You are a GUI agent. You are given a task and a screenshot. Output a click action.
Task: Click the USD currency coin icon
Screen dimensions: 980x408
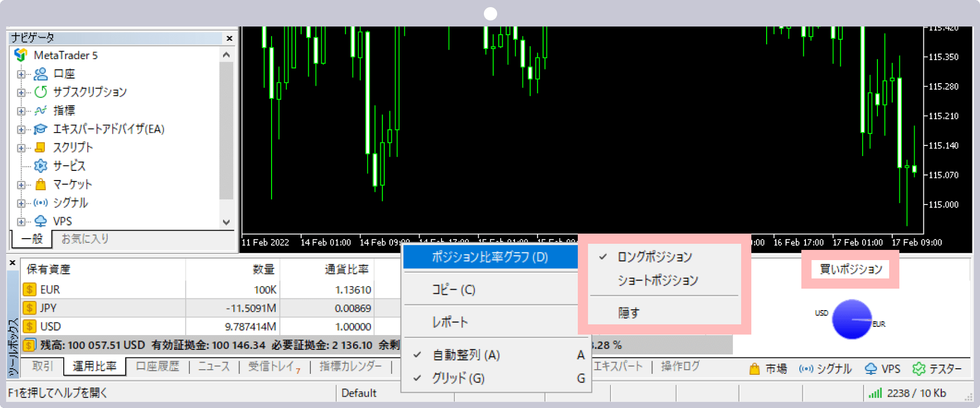[29, 326]
